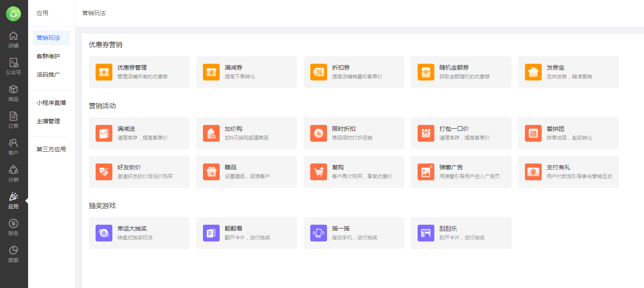644x288 pixels.
Task: Click the green store logo avatar
Action: 13,14
